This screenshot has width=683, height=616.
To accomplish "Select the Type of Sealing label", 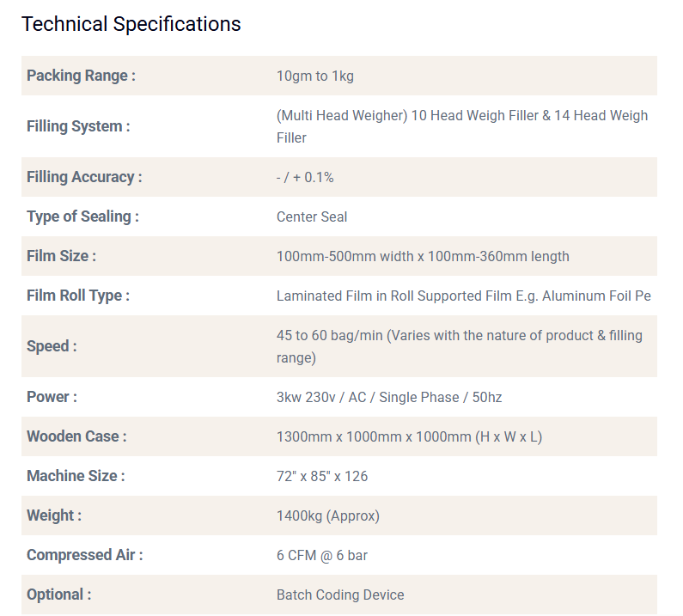I will pos(82,217).
